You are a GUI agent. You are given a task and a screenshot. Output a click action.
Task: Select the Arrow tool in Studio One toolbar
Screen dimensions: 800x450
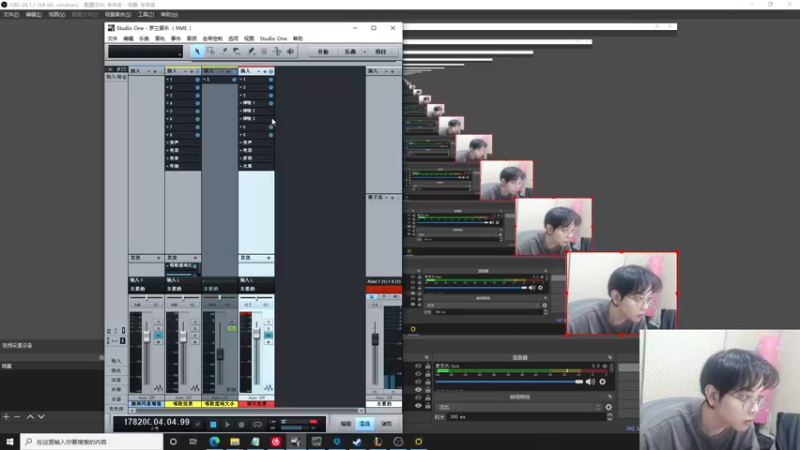(197, 52)
